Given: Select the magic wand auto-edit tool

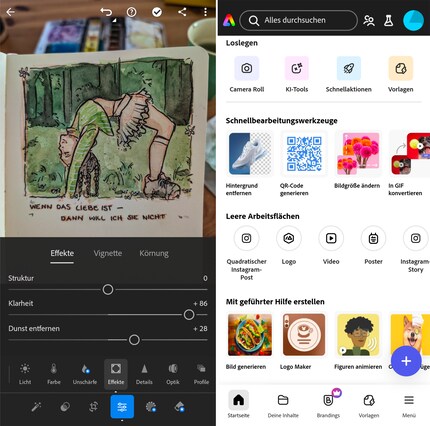Looking at the screenshot, I should tap(36, 407).
